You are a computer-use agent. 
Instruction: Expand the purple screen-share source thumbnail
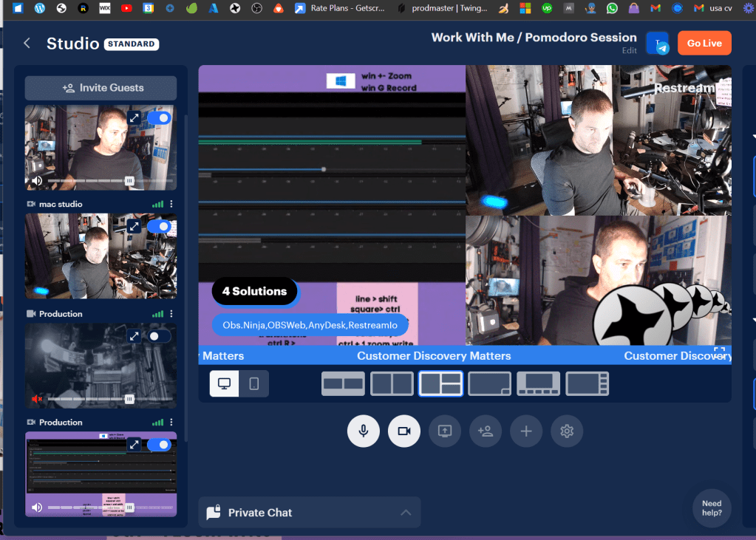[x=134, y=444]
